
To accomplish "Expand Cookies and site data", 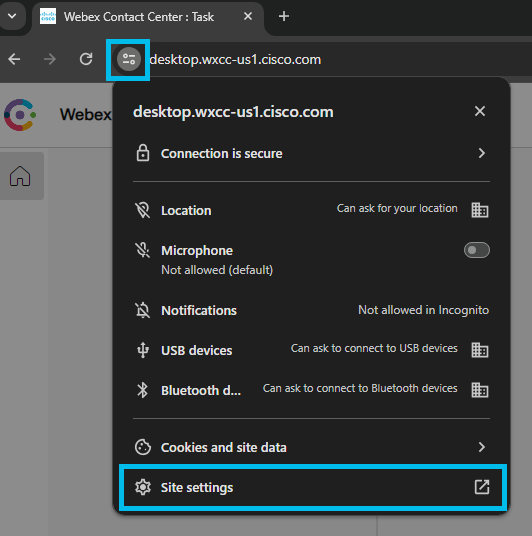I will pos(311,447).
